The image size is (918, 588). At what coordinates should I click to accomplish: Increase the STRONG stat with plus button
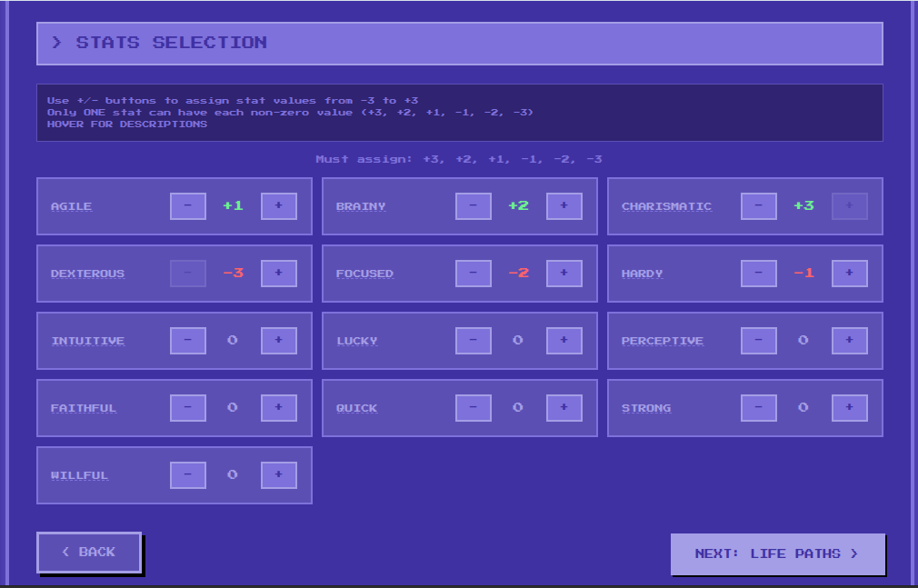(850, 408)
